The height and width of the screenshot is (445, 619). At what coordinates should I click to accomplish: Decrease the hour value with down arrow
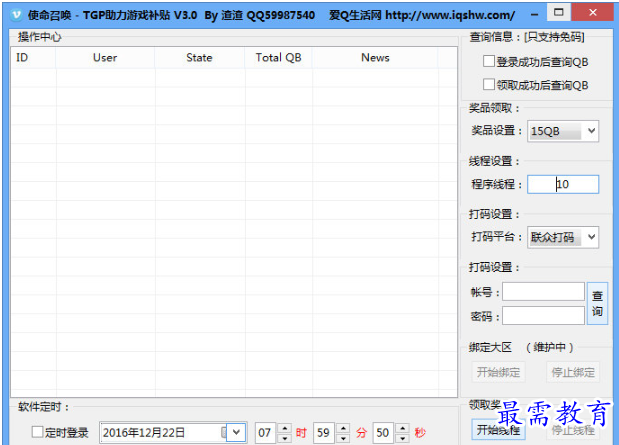click(285, 437)
